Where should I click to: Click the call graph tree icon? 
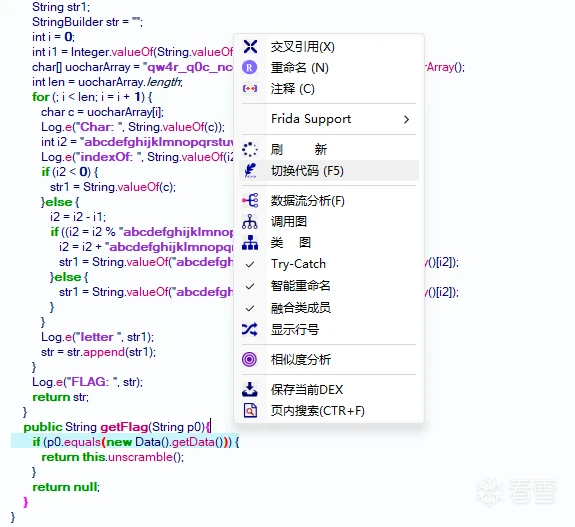pyautogui.click(x=250, y=222)
